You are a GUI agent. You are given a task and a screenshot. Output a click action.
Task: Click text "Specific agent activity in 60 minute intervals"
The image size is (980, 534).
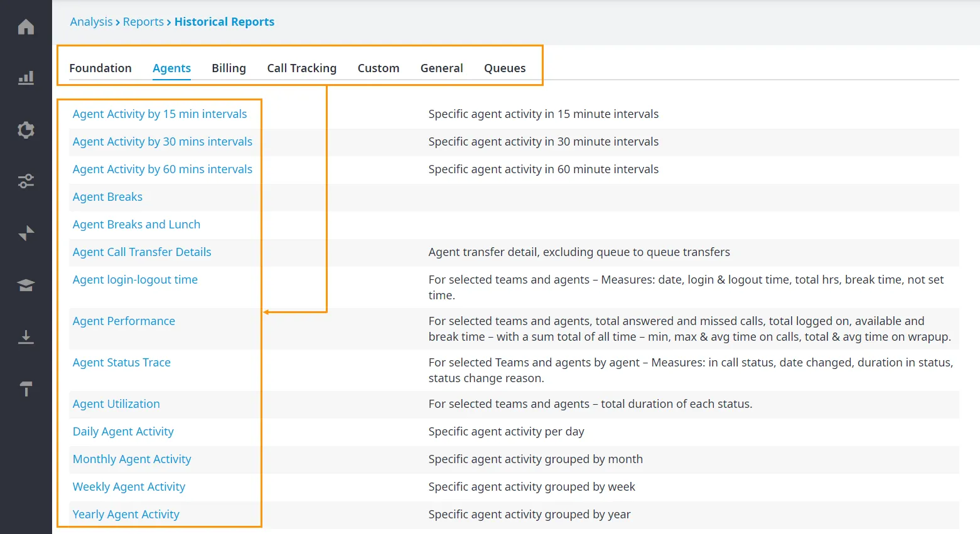click(x=544, y=169)
